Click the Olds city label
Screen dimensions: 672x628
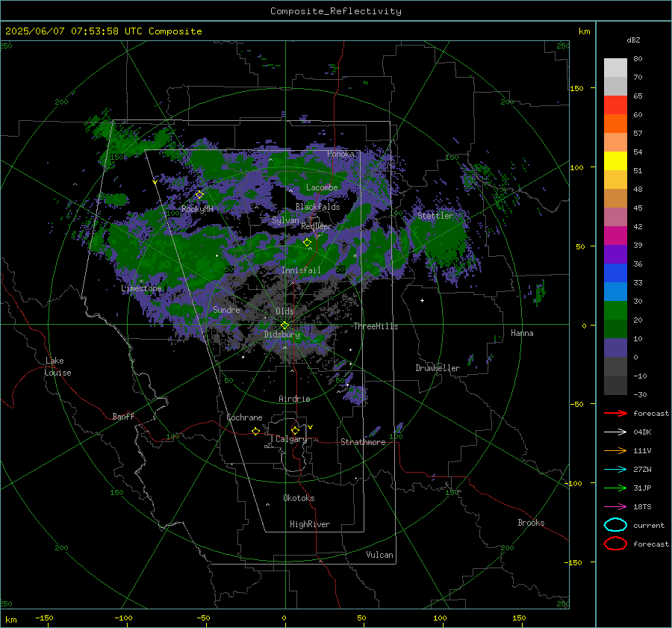[x=284, y=311]
